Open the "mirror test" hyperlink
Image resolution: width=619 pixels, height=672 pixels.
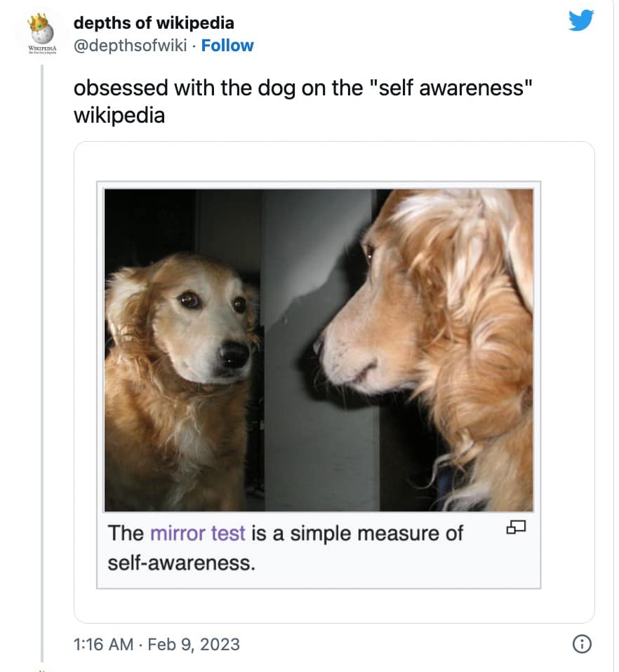(x=197, y=533)
